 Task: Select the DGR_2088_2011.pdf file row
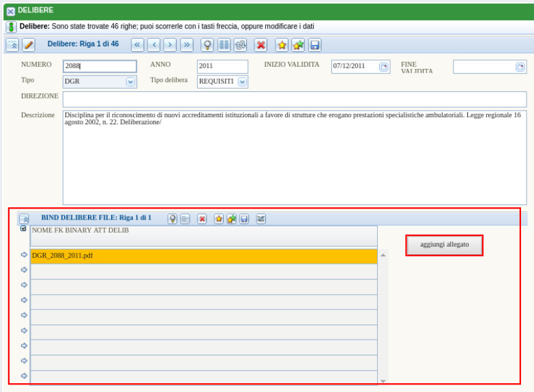click(203, 256)
